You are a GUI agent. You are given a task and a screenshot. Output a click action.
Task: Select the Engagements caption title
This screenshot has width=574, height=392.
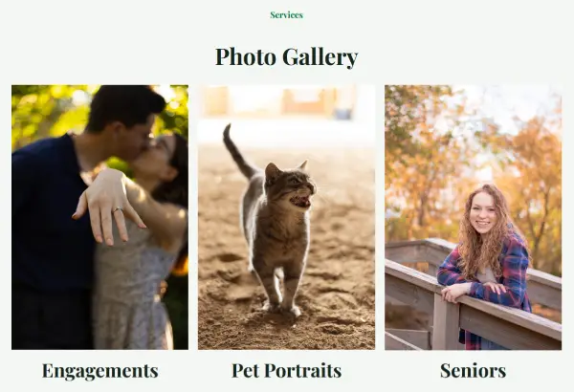[x=99, y=371]
